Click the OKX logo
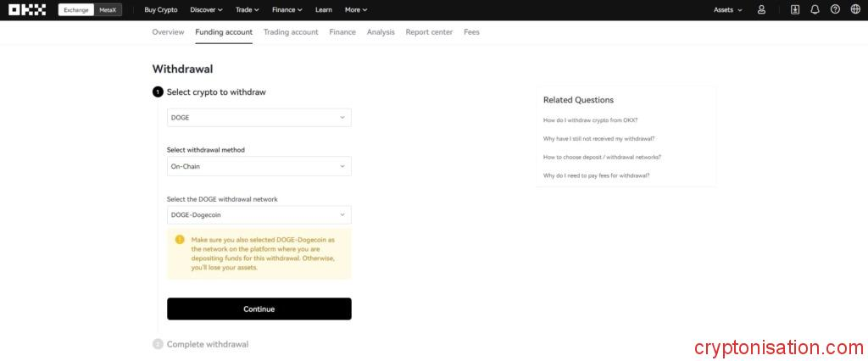The width and height of the screenshot is (868, 361). click(x=26, y=10)
